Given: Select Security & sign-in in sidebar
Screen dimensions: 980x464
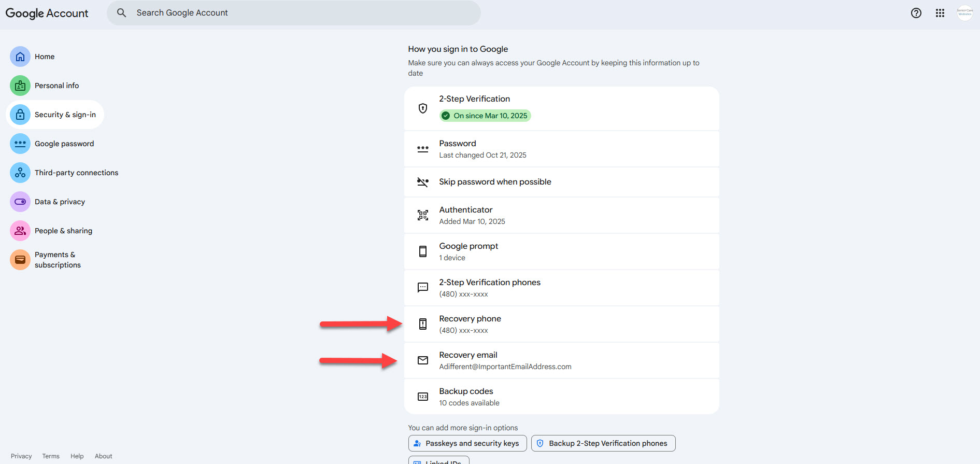Looking at the screenshot, I should pyautogui.click(x=65, y=115).
